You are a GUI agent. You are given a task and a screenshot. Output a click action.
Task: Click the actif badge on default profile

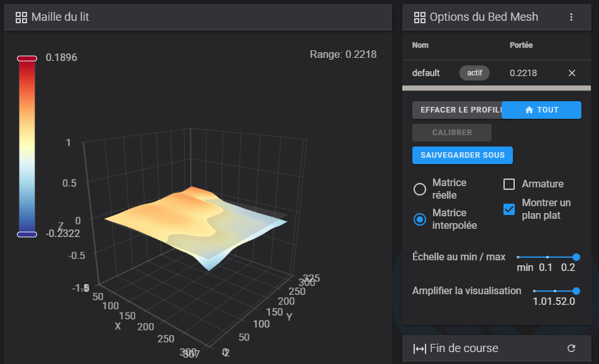click(x=475, y=73)
